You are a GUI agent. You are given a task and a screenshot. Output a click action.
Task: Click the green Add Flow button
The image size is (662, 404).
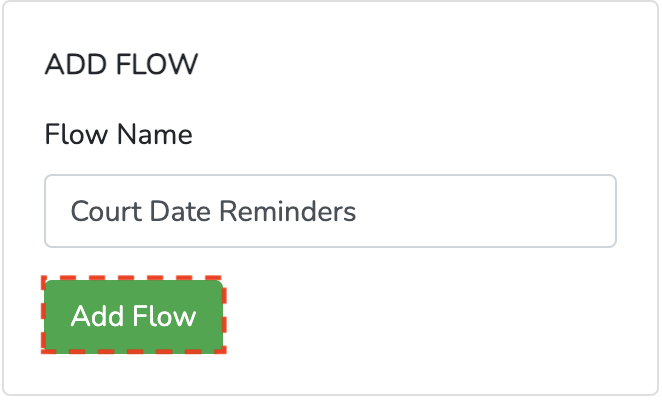(x=133, y=316)
